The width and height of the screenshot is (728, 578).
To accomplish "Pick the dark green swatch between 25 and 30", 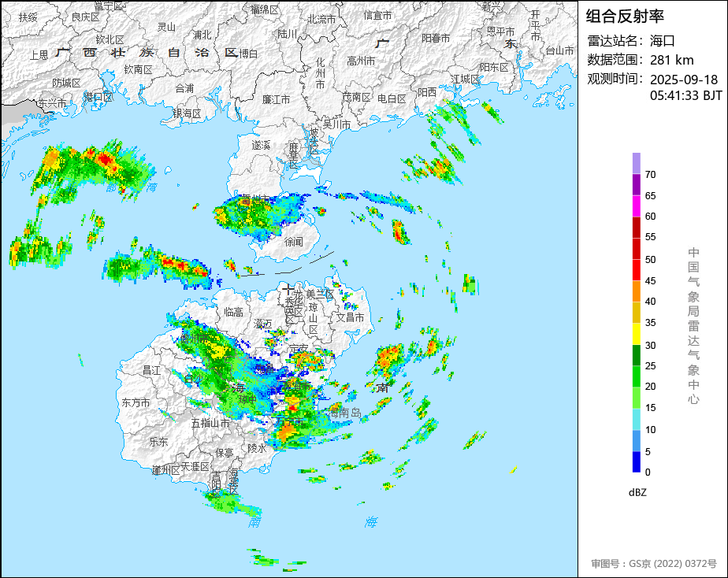I will pos(637,355).
